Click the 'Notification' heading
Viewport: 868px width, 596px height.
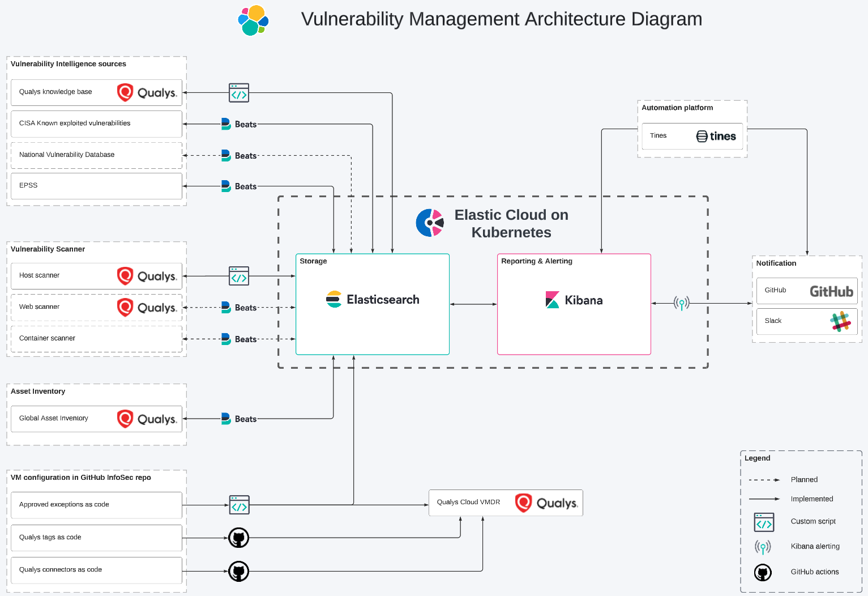click(776, 263)
